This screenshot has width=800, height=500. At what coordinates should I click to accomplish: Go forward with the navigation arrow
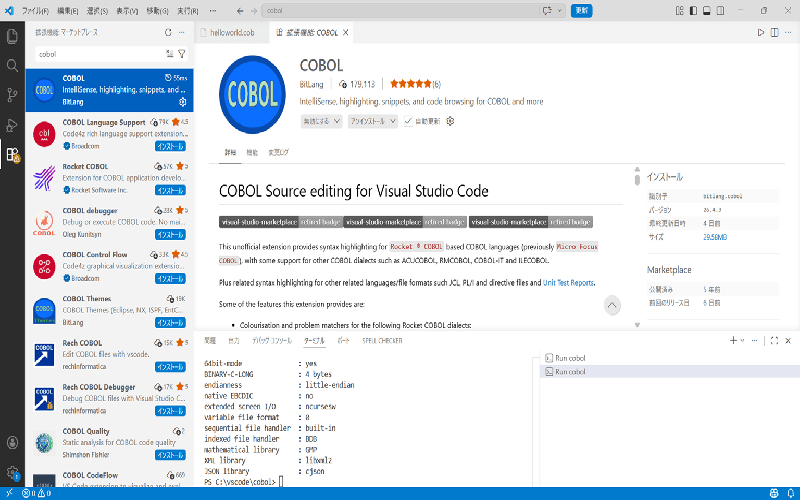(x=254, y=10)
